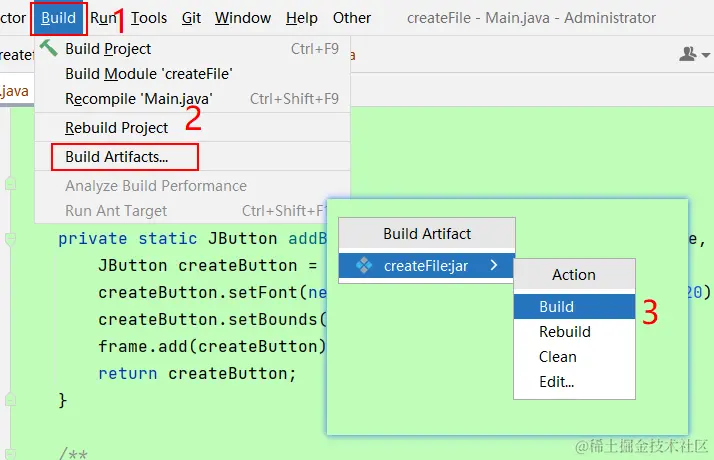Click the green hammer Build Project icon
714x460 pixels.
tap(48, 48)
